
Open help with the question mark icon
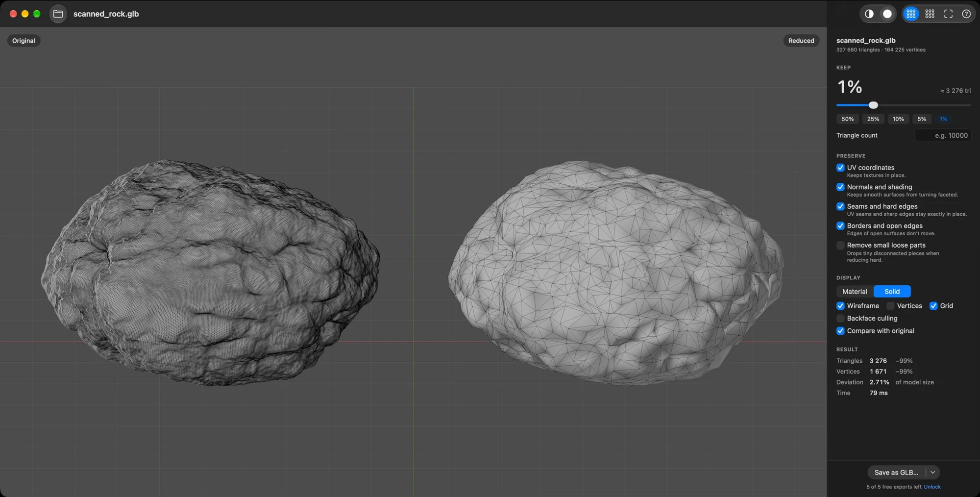coord(966,14)
